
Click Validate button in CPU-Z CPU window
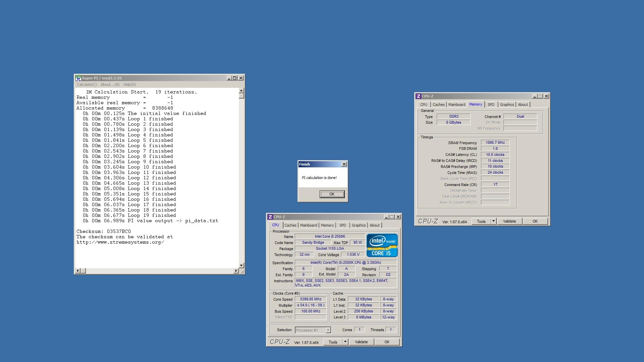pos(361,342)
